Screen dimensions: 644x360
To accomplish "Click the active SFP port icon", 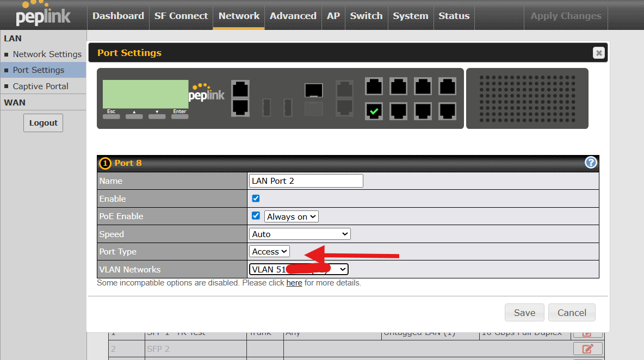I will point(314,90).
